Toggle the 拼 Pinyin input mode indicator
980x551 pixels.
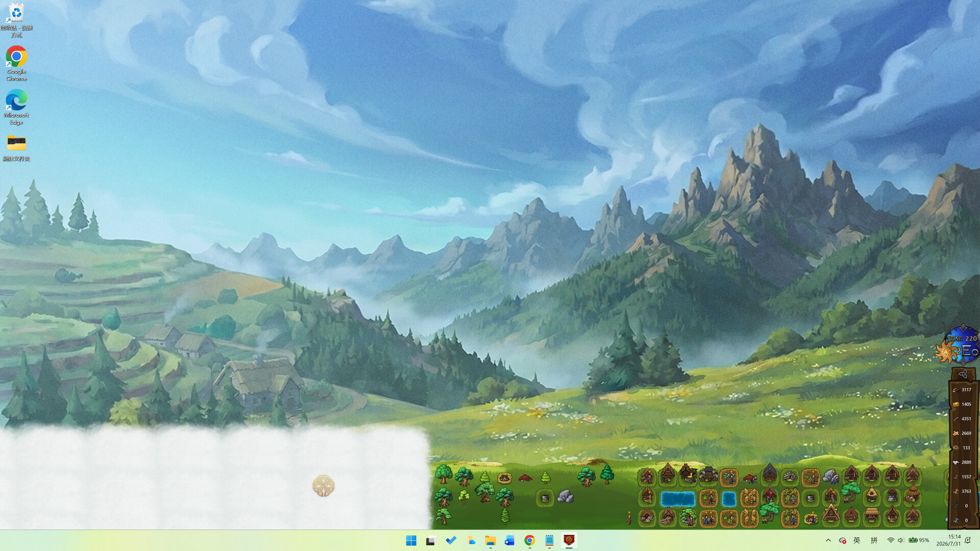pyautogui.click(x=874, y=540)
